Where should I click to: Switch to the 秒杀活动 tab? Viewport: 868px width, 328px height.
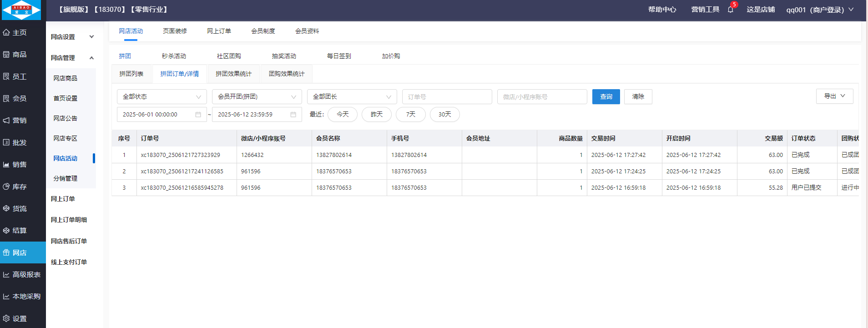pyautogui.click(x=174, y=56)
